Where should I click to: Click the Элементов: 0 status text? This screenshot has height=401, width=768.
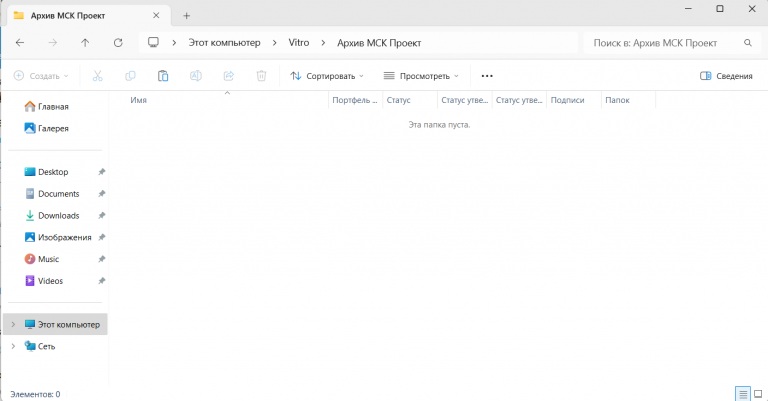coord(35,394)
